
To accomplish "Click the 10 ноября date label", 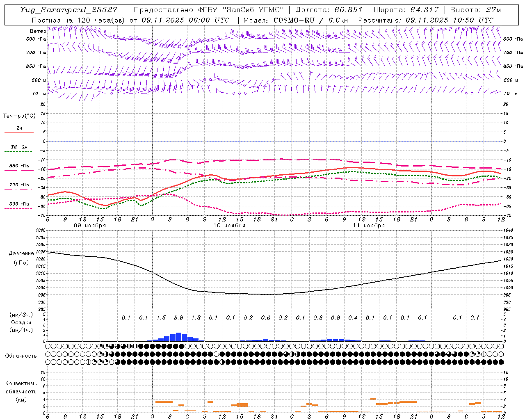I will tap(229, 226).
